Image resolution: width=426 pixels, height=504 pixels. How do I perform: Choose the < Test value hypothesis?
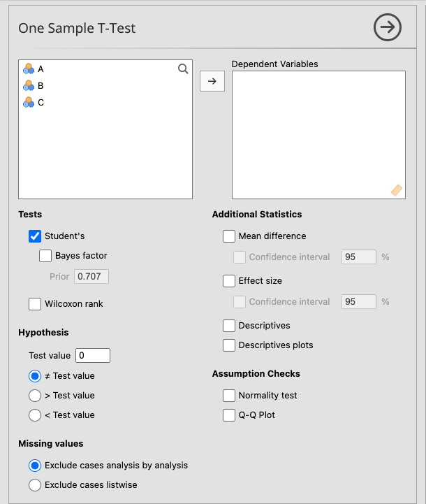tap(35, 415)
